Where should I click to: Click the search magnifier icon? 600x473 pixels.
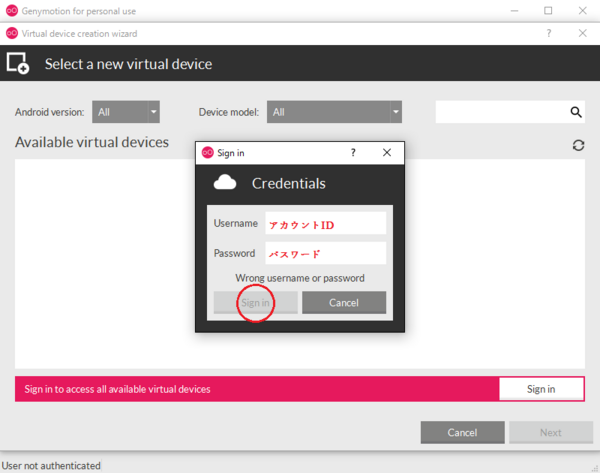[x=576, y=112]
